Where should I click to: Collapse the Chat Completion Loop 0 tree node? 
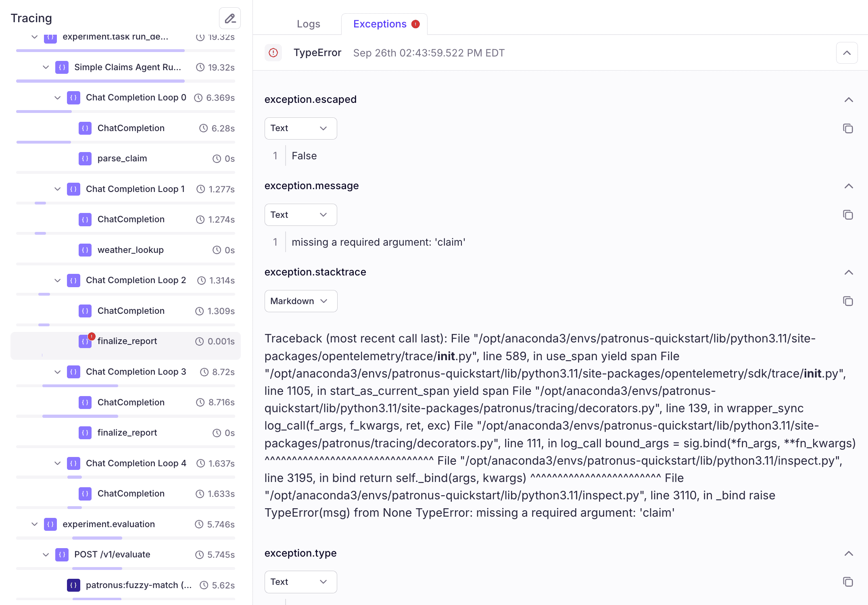tap(58, 98)
